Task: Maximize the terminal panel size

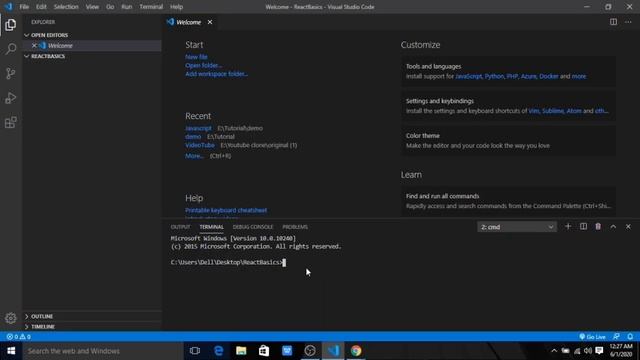Action: 613,227
